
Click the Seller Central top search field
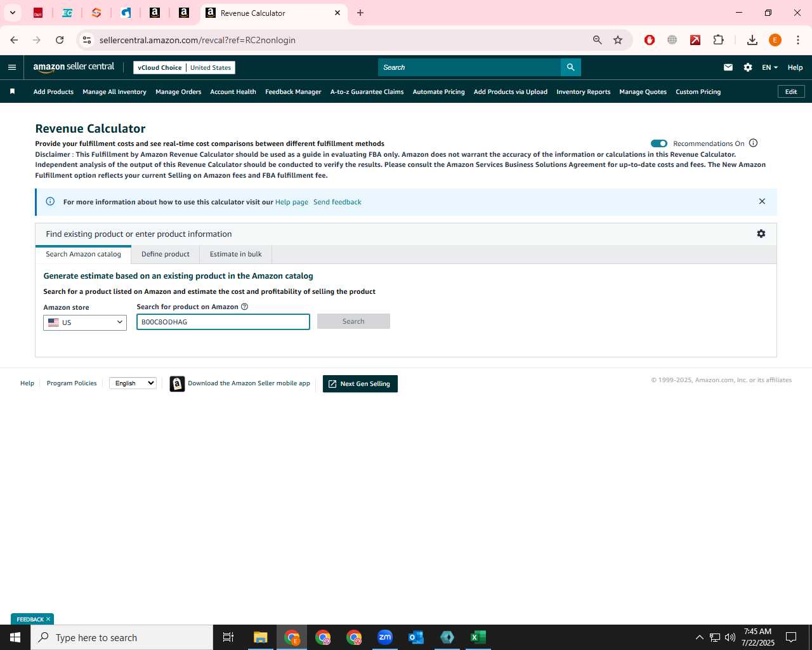(469, 67)
